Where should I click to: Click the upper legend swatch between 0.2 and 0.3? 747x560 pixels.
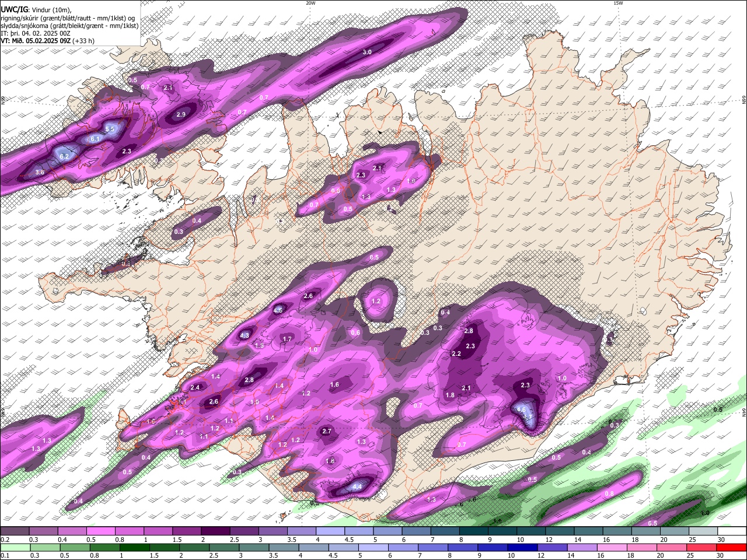point(15,531)
